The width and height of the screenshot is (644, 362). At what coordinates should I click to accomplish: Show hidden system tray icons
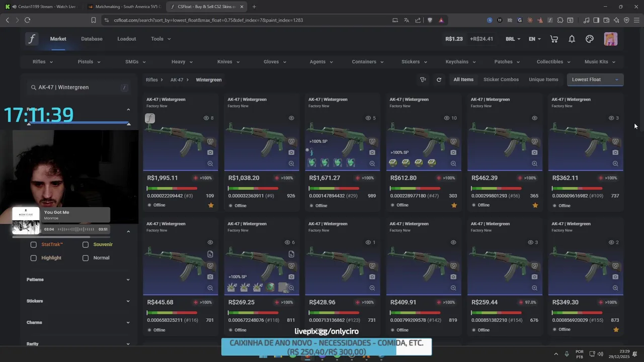click(x=556, y=354)
